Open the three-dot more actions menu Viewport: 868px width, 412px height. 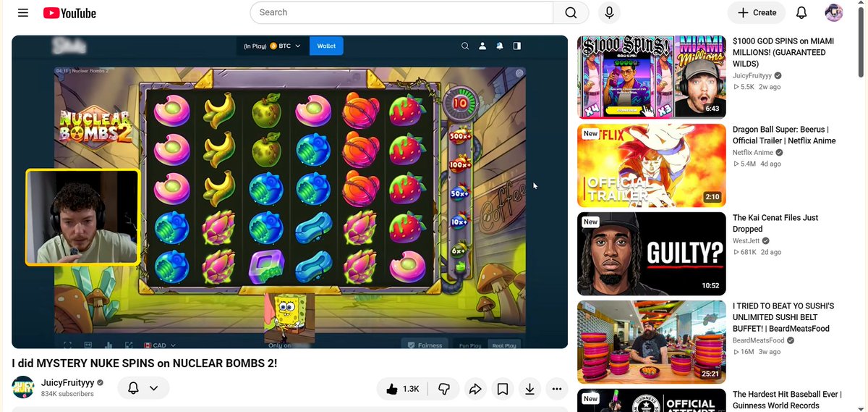point(556,389)
